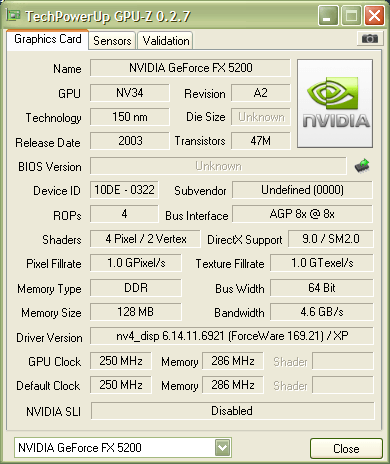Click the 'Release Date' label

pyautogui.click(x=48, y=143)
